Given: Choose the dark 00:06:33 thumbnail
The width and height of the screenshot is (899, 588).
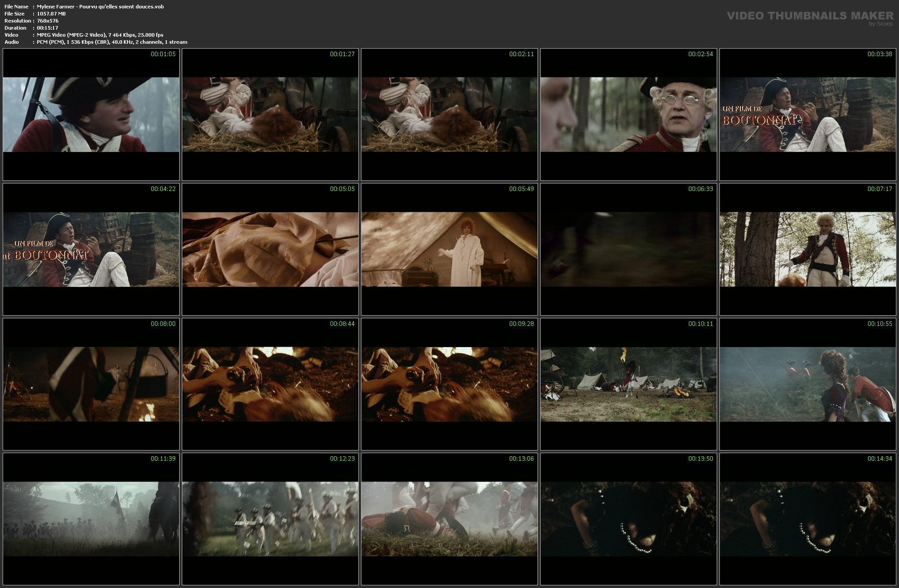Looking at the screenshot, I should coord(629,249).
